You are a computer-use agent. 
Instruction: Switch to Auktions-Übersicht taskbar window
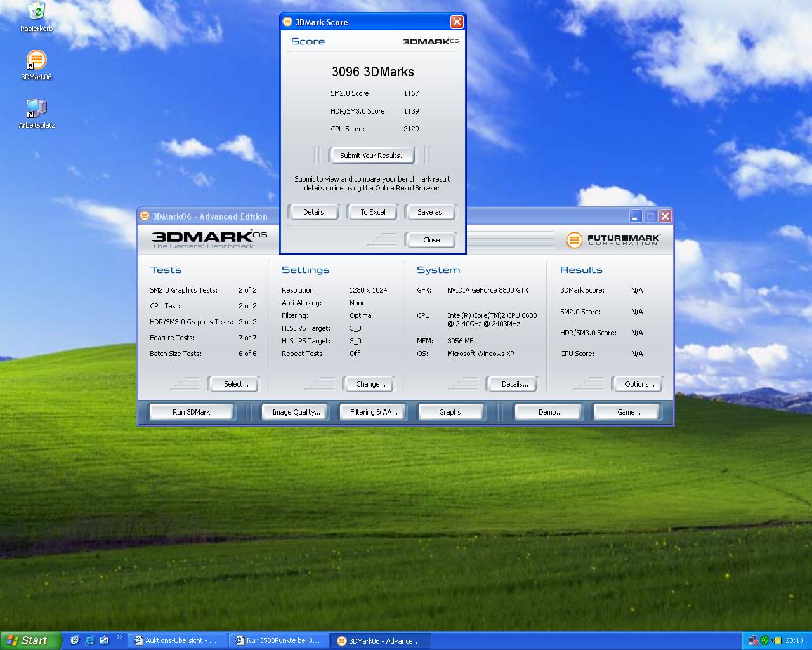[x=178, y=641]
